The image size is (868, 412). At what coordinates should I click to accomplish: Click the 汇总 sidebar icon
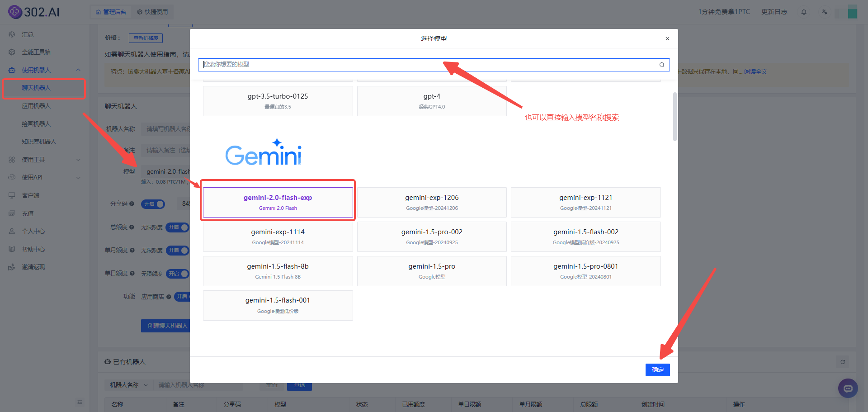pos(12,34)
